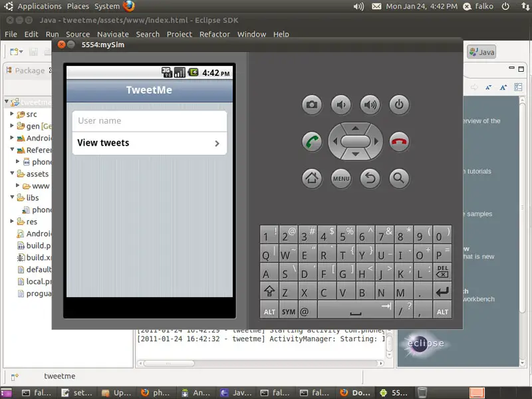Collapse the Referenced libraries node
The height and width of the screenshot is (399, 532).
(x=12, y=150)
